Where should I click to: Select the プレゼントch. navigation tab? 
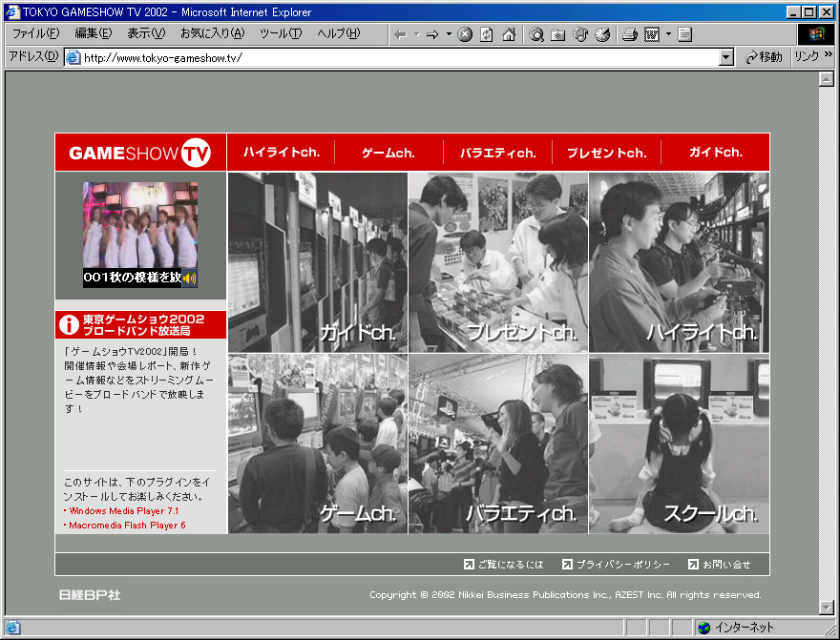(x=606, y=153)
